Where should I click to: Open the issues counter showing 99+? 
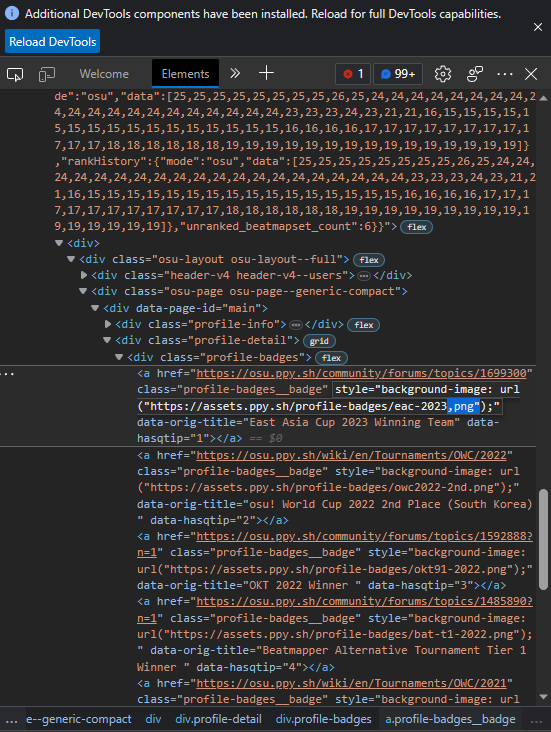click(x=398, y=74)
